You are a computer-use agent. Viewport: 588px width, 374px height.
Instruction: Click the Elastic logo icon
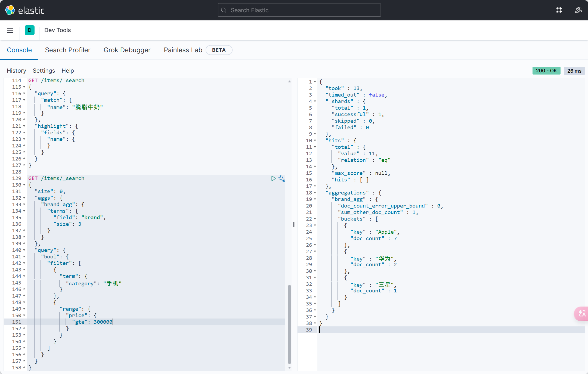tap(10, 10)
